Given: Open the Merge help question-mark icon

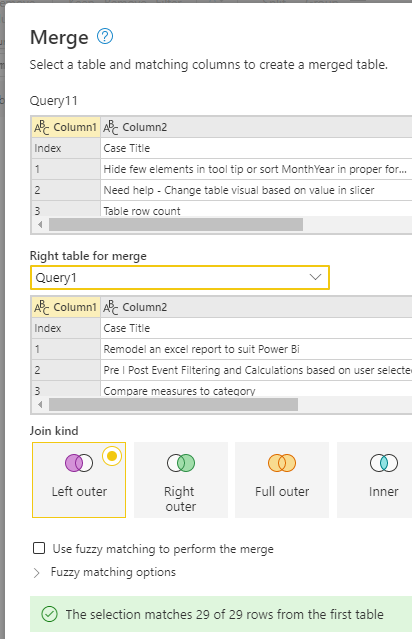Looking at the screenshot, I should tap(105, 37).
